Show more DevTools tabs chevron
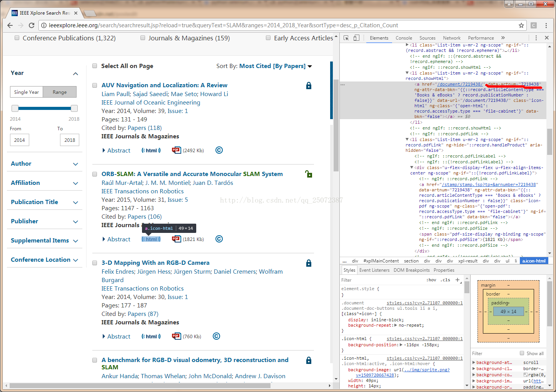Image resolution: width=556 pixels, height=392 pixels. coord(503,38)
